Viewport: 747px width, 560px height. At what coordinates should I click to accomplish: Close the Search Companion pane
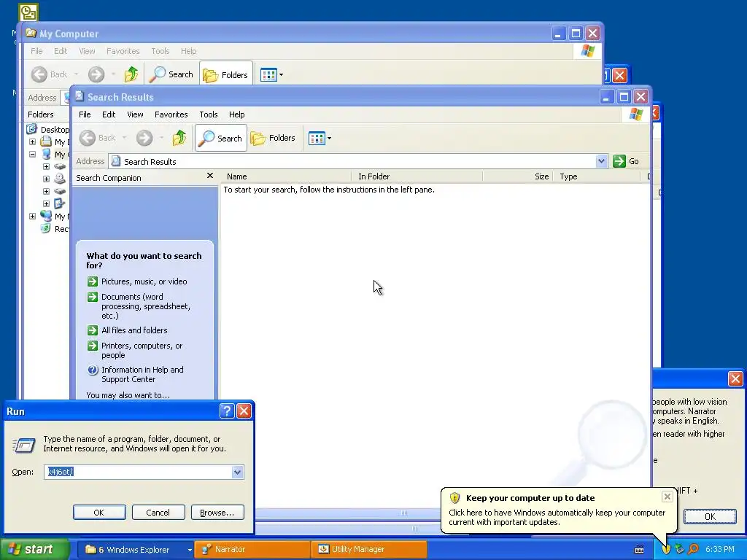pyautogui.click(x=210, y=176)
